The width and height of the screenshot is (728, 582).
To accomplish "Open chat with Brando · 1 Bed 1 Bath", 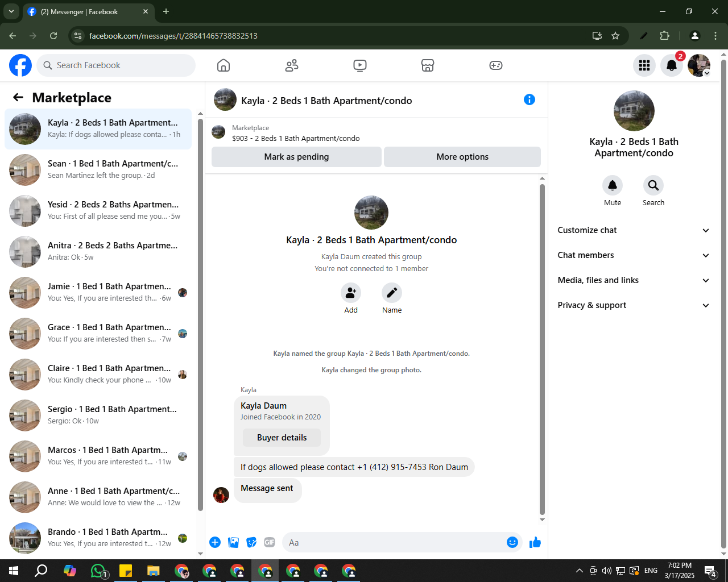I will 98,538.
